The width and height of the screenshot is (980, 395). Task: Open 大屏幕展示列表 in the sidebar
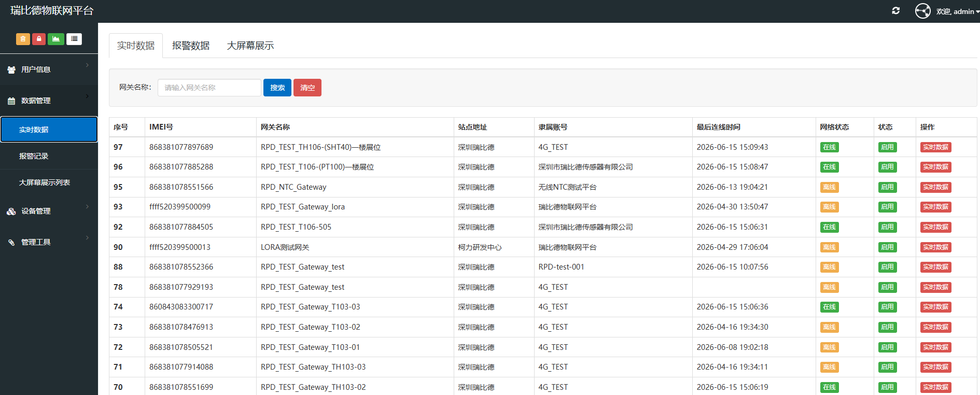coord(49,182)
